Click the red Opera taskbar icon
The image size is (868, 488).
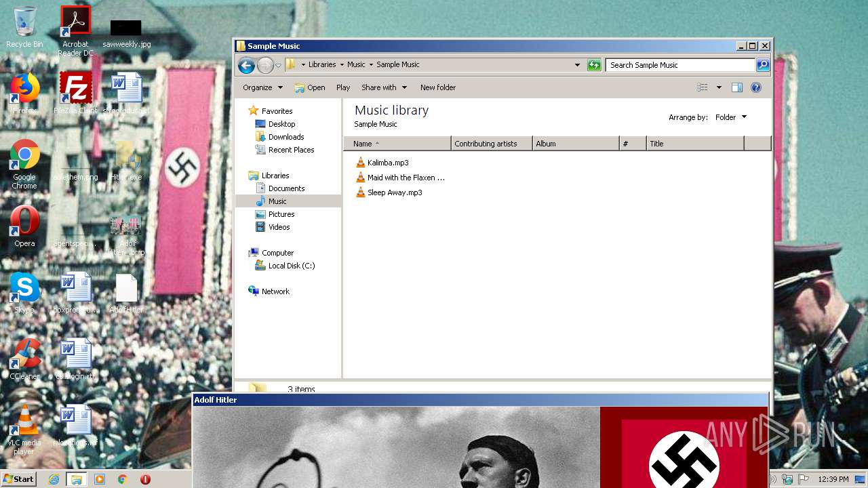click(x=145, y=479)
